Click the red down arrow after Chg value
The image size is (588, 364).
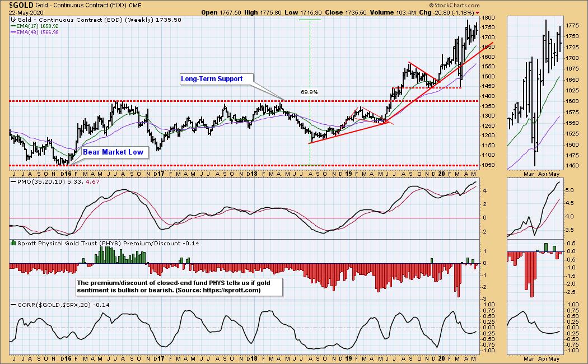click(477, 13)
